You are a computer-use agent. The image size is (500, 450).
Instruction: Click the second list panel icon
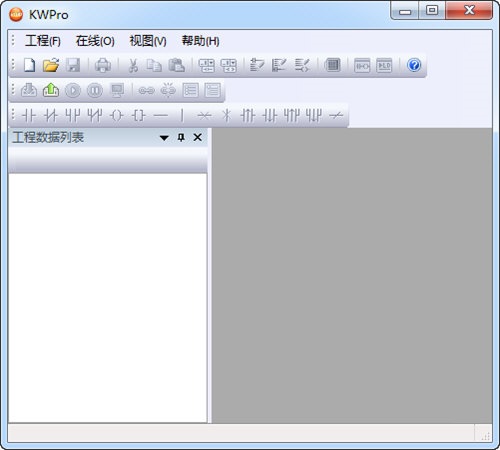[212, 90]
